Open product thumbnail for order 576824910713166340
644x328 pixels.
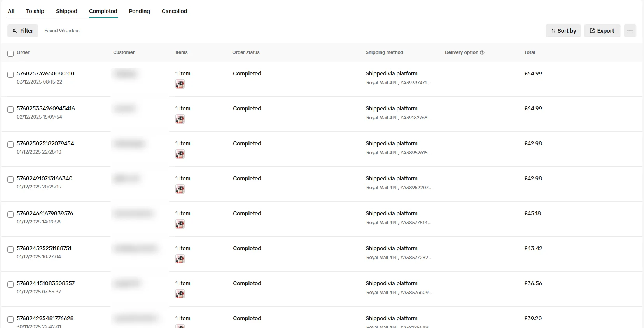click(180, 189)
